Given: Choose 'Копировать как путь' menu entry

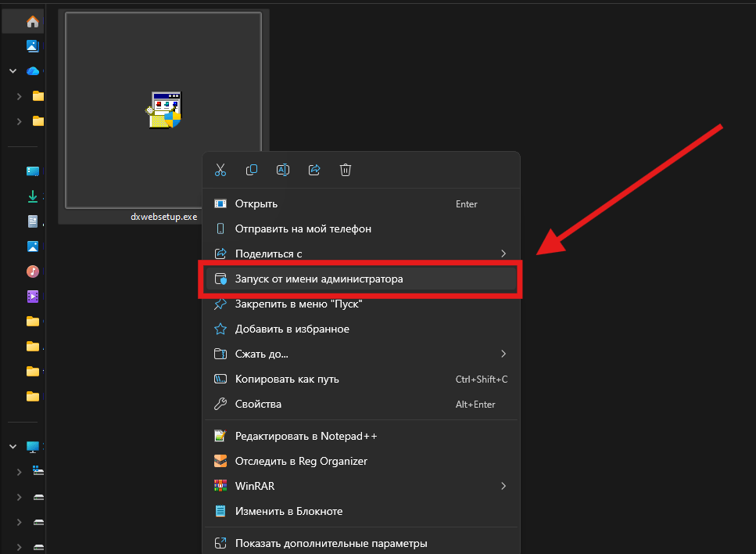Looking at the screenshot, I should coord(287,379).
